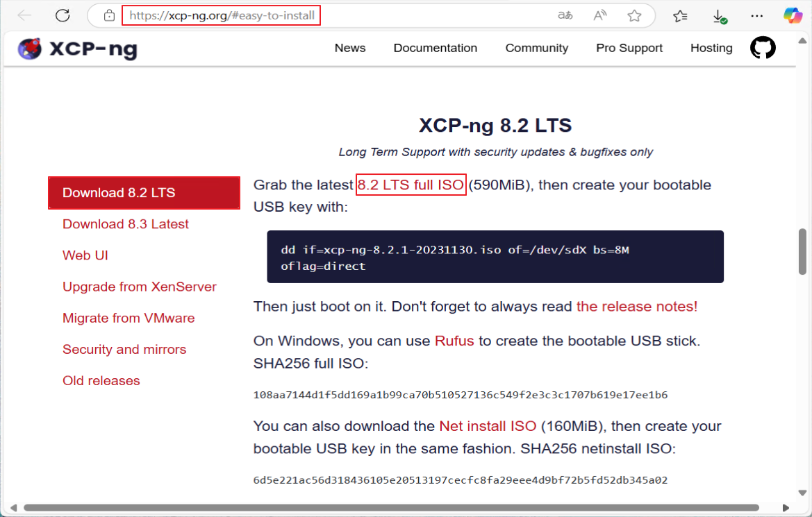Open the Documentation menu item
Image resolution: width=812 pixels, height=517 pixels.
point(436,48)
